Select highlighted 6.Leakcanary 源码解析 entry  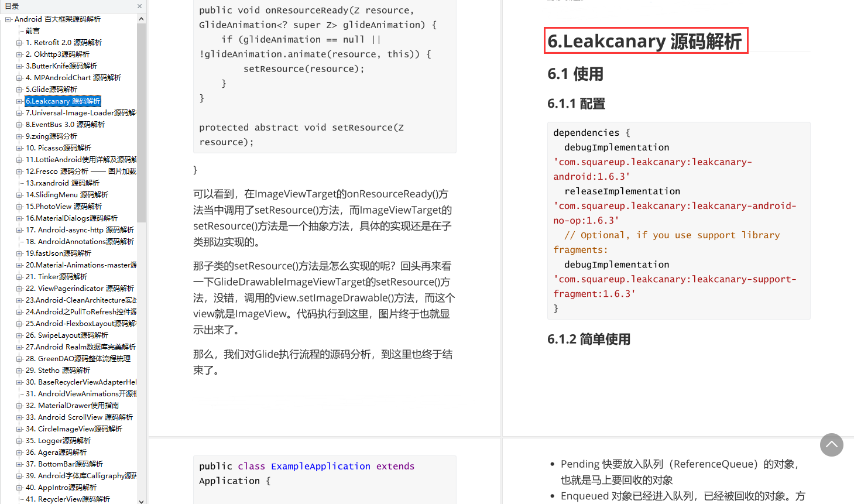coord(63,101)
